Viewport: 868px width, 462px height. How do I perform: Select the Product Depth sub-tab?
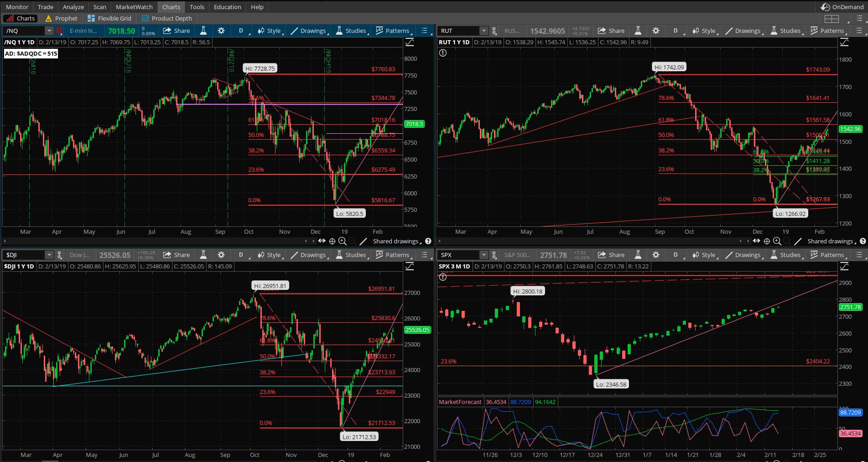click(x=167, y=18)
